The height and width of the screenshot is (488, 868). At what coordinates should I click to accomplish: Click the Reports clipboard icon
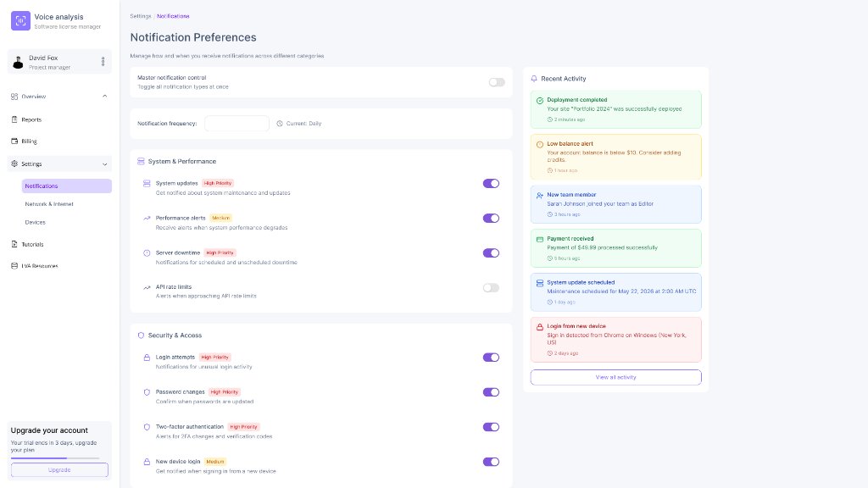[14, 119]
